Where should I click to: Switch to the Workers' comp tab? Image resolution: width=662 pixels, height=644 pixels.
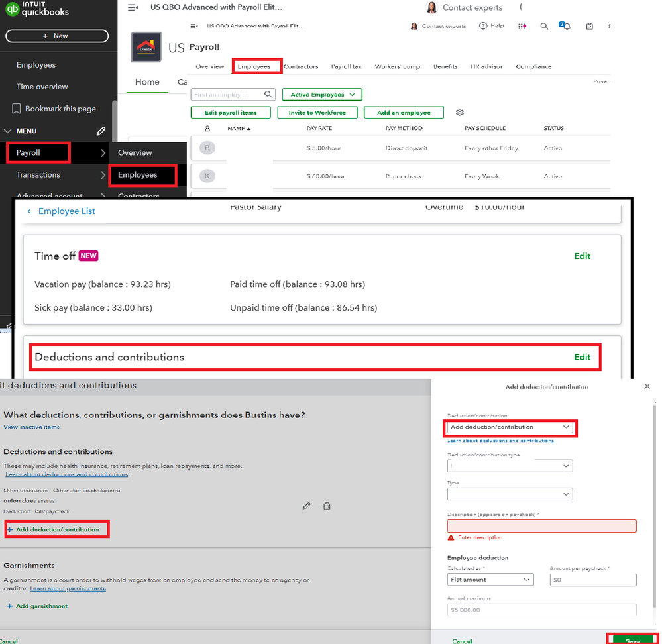click(x=398, y=66)
